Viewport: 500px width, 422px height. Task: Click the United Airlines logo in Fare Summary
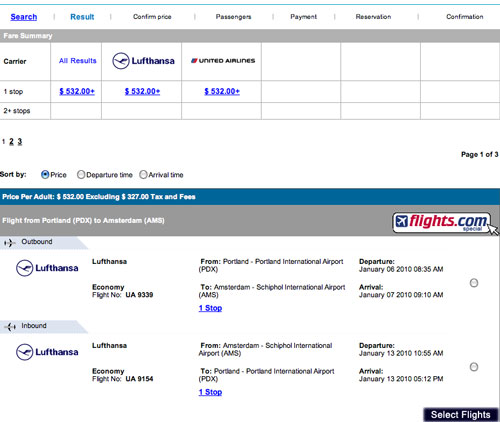coord(223,61)
